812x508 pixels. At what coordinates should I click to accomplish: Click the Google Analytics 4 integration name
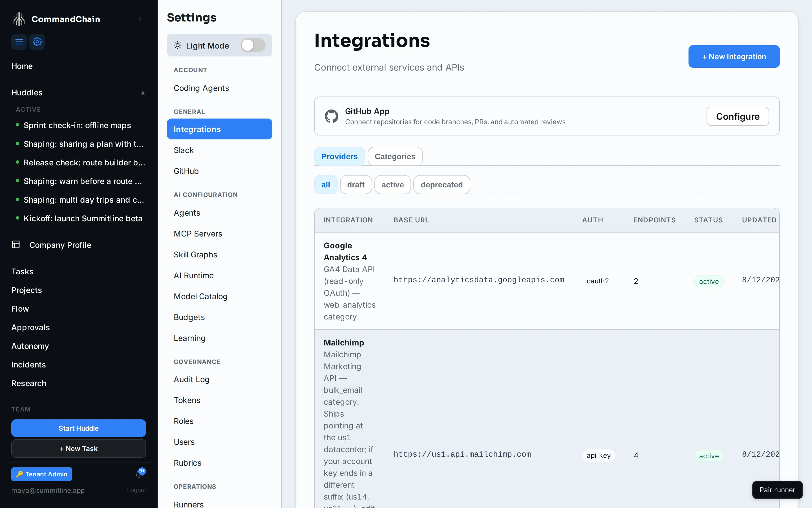(x=345, y=251)
